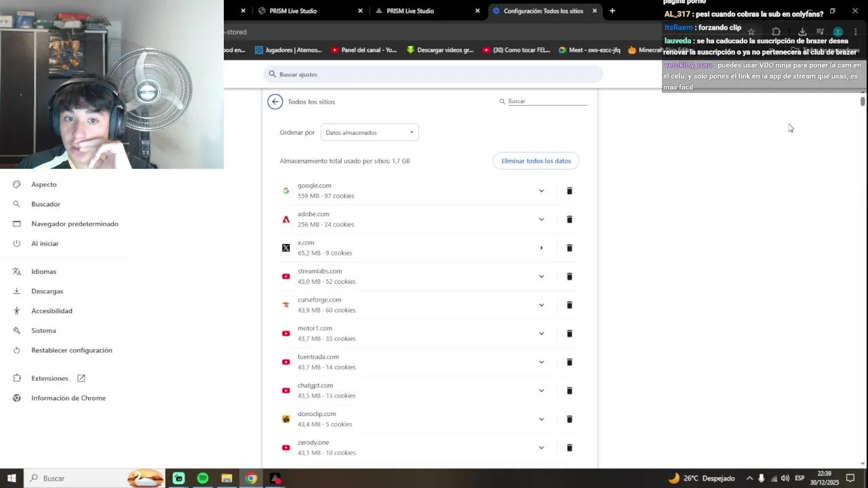
Task: Open x.com details with right arrow
Action: click(x=541, y=248)
